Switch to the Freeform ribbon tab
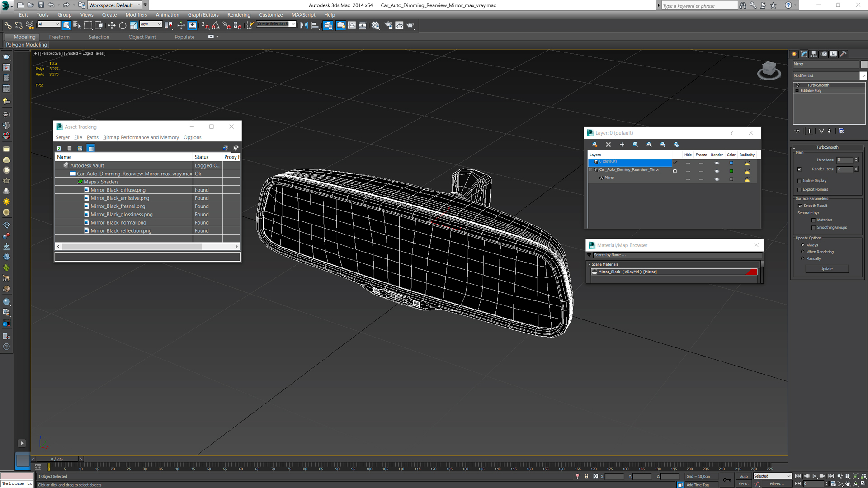The width and height of the screenshot is (868, 488). 59,37
